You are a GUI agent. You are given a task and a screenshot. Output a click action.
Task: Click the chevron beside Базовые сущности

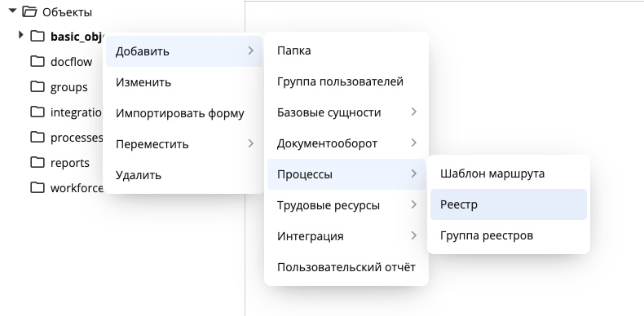[x=414, y=112]
